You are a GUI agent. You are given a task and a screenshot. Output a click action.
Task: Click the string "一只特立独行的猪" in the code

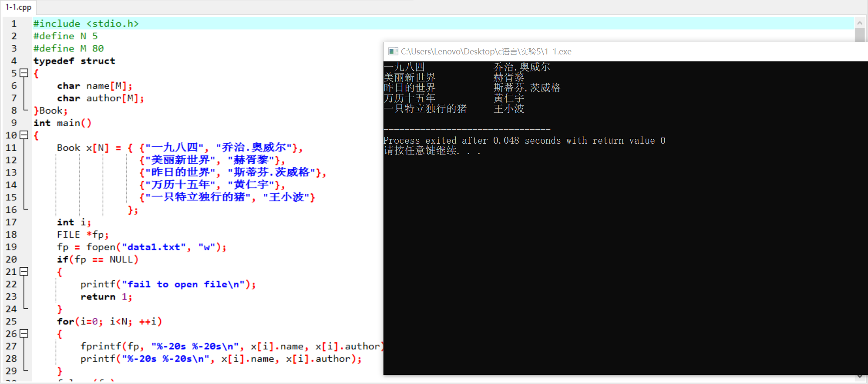click(198, 197)
